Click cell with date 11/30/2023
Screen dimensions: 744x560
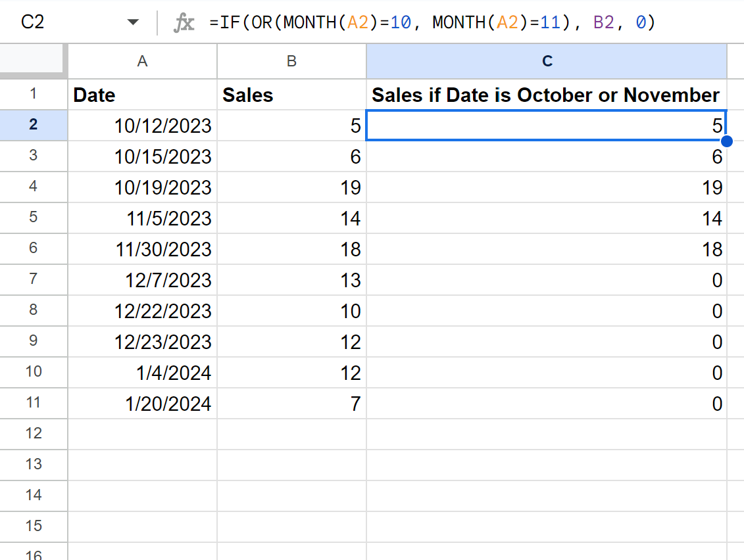click(142, 249)
